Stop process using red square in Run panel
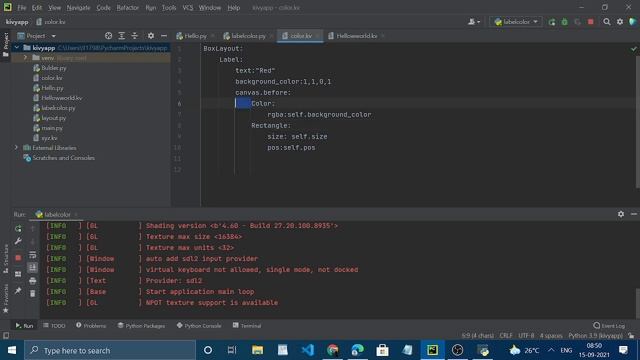This screenshot has height=360, width=640. [x=18, y=258]
